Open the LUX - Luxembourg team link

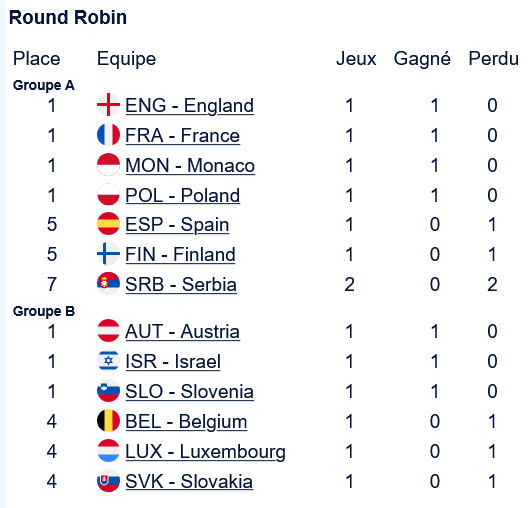tap(206, 452)
